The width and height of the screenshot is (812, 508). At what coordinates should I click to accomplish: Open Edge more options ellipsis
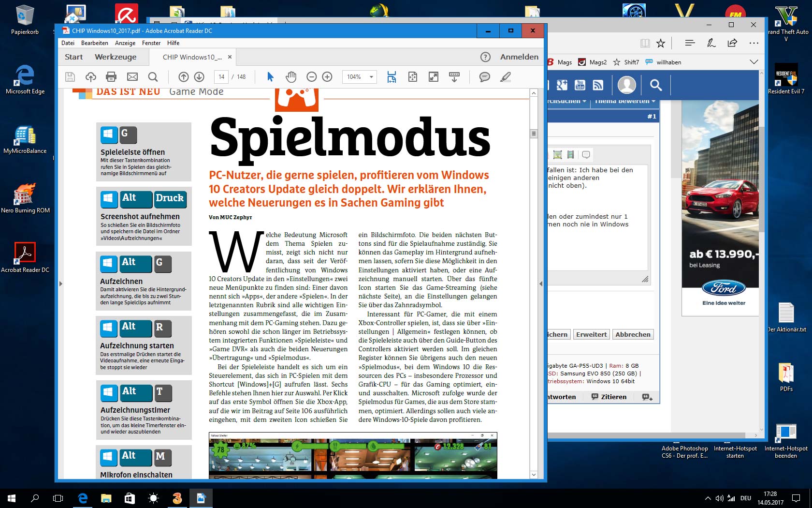tap(754, 43)
